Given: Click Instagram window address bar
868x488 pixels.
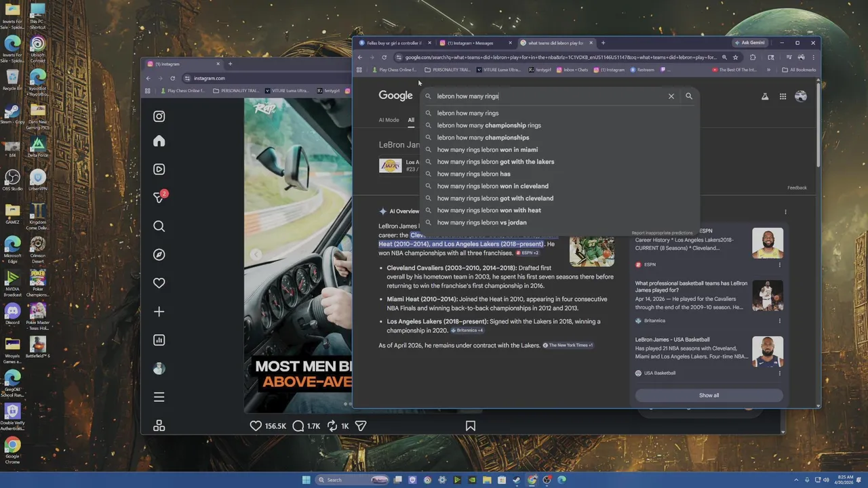Looking at the screenshot, I should pos(268,78).
